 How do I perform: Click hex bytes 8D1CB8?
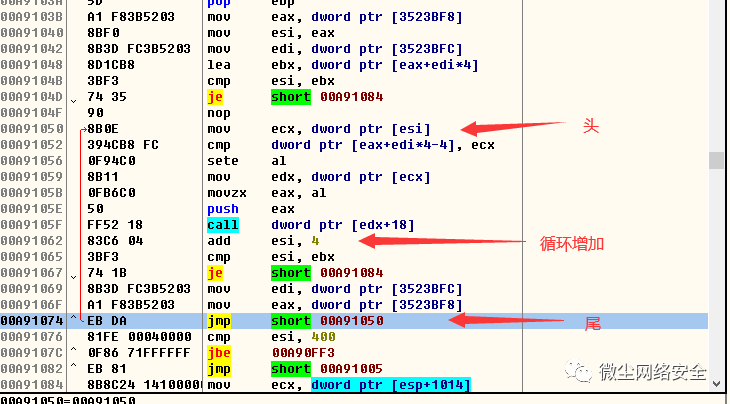[111, 65]
